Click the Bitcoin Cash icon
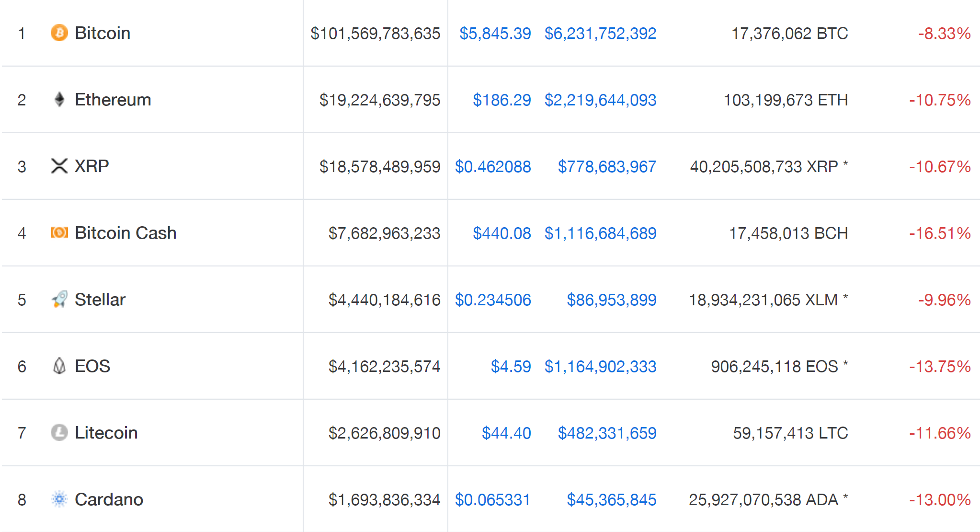This screenshot has width=980, height=532. click(x=59, y=232)
